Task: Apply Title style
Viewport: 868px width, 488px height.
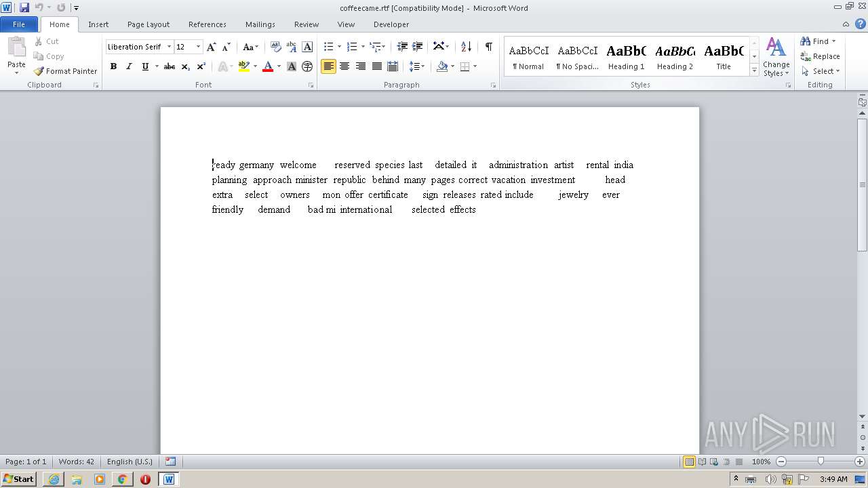Action: 724,57
